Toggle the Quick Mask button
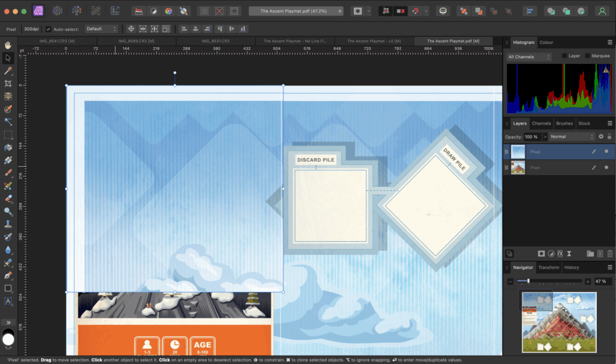This screenshot has height=364, width=616. 357,11
